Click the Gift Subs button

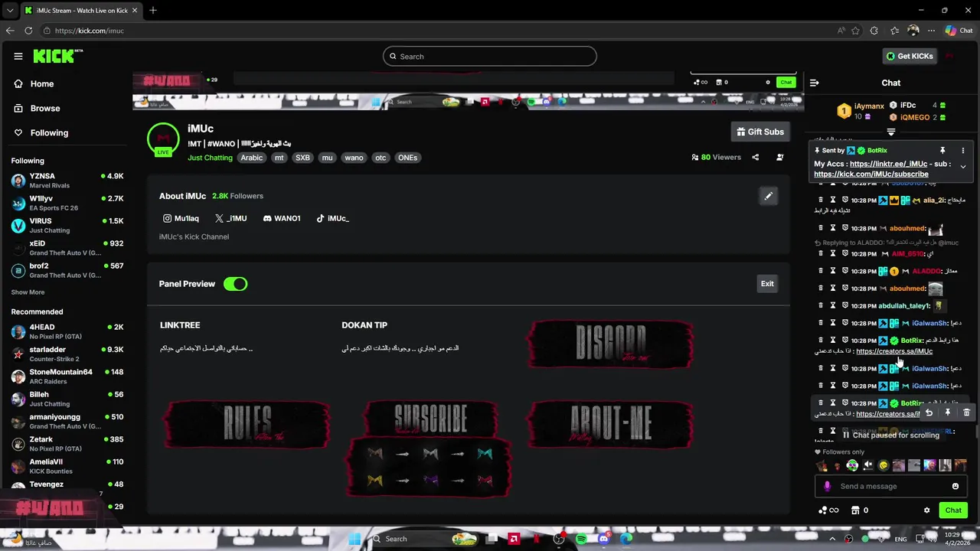pos(760,132)
